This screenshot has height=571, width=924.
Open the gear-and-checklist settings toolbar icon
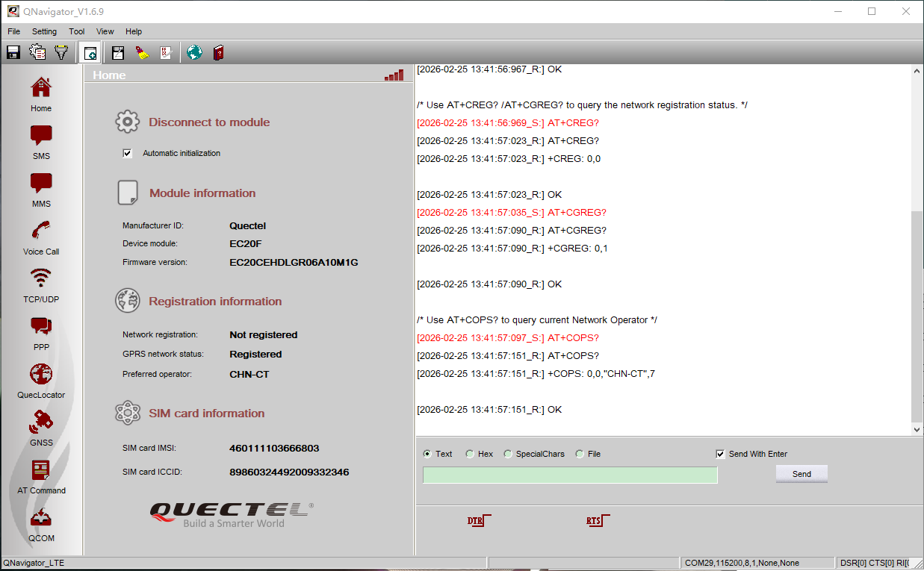tap(37, 52)
